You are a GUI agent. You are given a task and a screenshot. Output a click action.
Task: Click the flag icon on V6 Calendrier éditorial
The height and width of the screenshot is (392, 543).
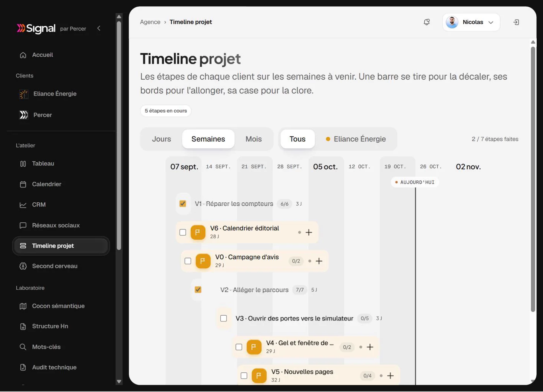(x=198, y=232)
